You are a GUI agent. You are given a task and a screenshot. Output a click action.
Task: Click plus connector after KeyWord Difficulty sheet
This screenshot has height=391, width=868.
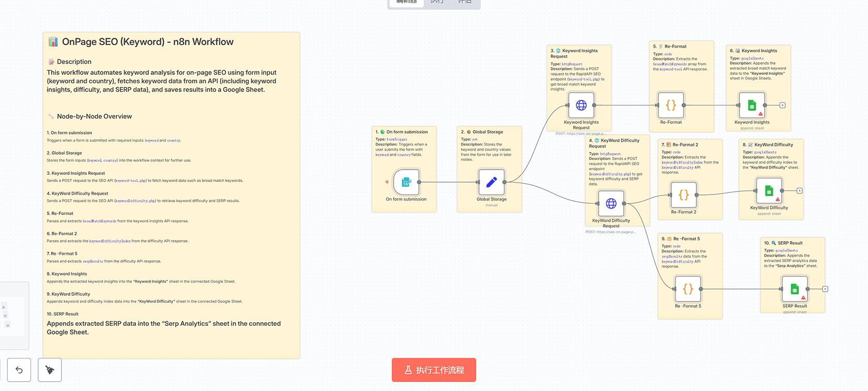pyautogui.click(x=799, y=191)
